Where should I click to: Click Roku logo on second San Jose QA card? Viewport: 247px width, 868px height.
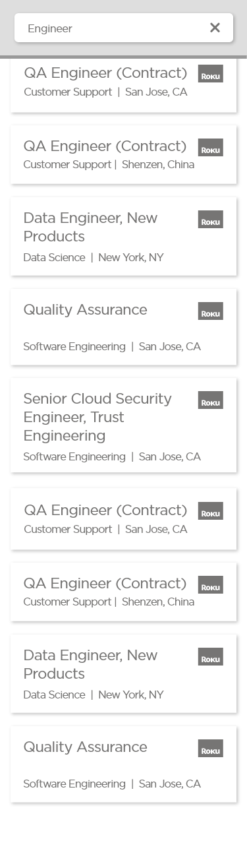pyautogui.click(x=211, y=511)
